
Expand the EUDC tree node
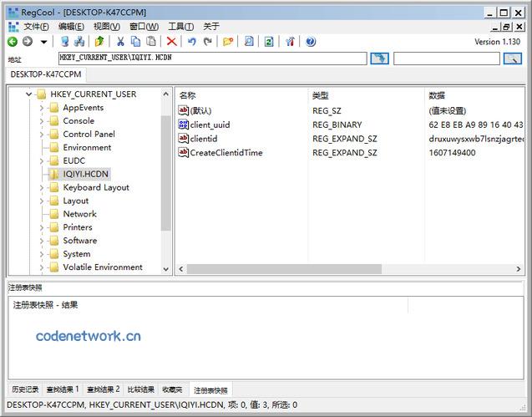click(x=42, y=161)
